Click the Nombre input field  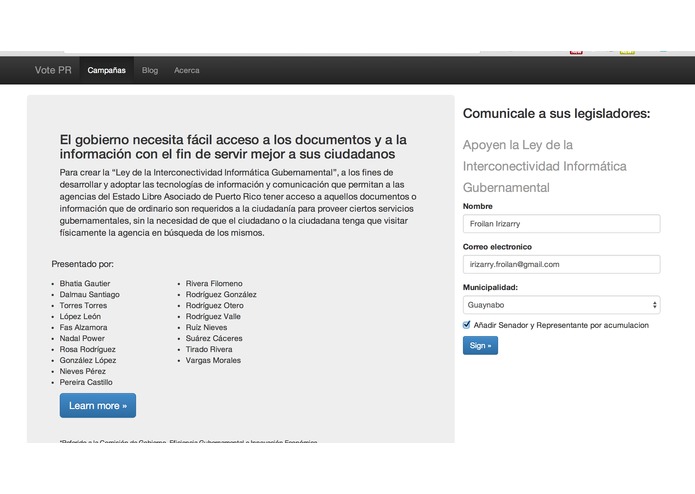pyautogui.click(x=561, y=224)
